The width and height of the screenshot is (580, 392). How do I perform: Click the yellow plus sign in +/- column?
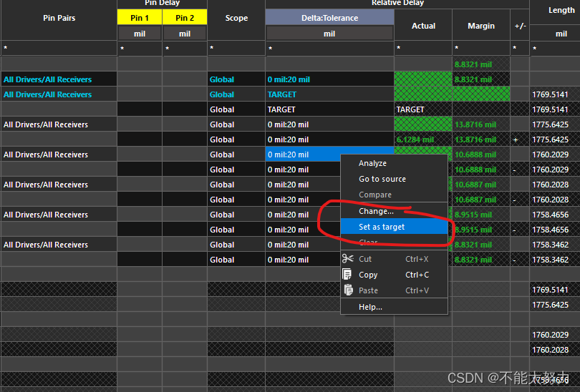(516, 139)
